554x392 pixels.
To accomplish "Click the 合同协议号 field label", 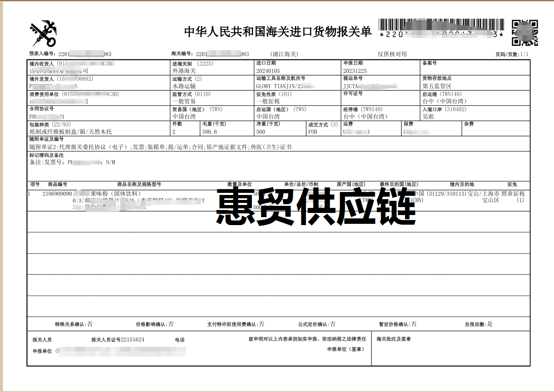I will 41,108.
